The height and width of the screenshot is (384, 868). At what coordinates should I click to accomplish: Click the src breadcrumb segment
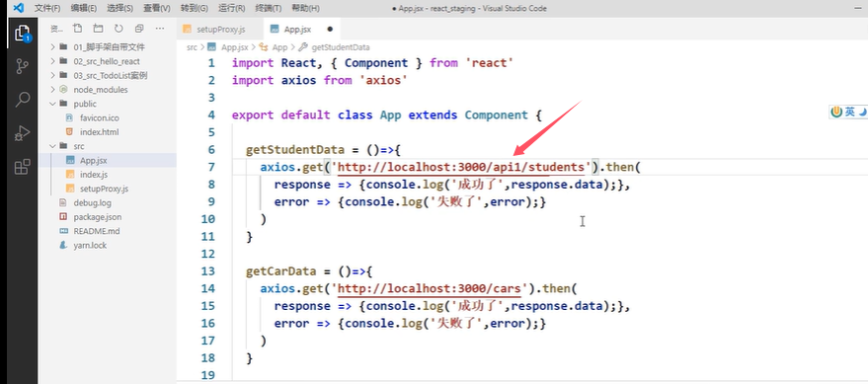point(192,47)
